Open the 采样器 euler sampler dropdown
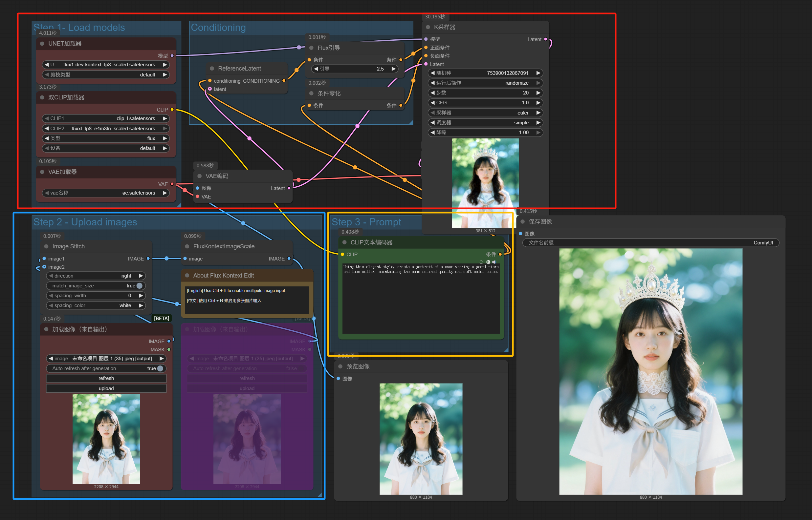The width and height of the screenshot is (812, 520). pyautogui.click(x=485, y=113)
